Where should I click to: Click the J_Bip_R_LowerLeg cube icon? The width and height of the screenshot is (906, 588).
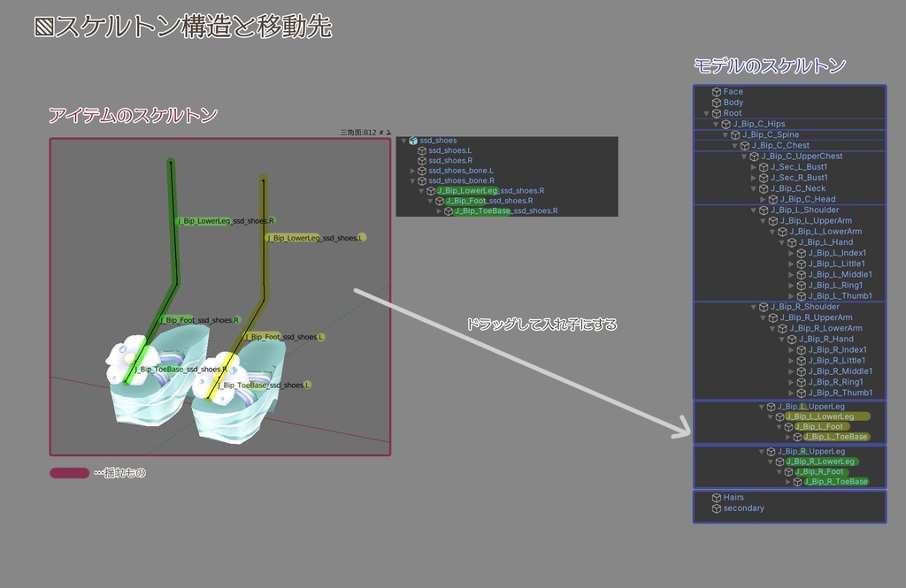point(779,462)
